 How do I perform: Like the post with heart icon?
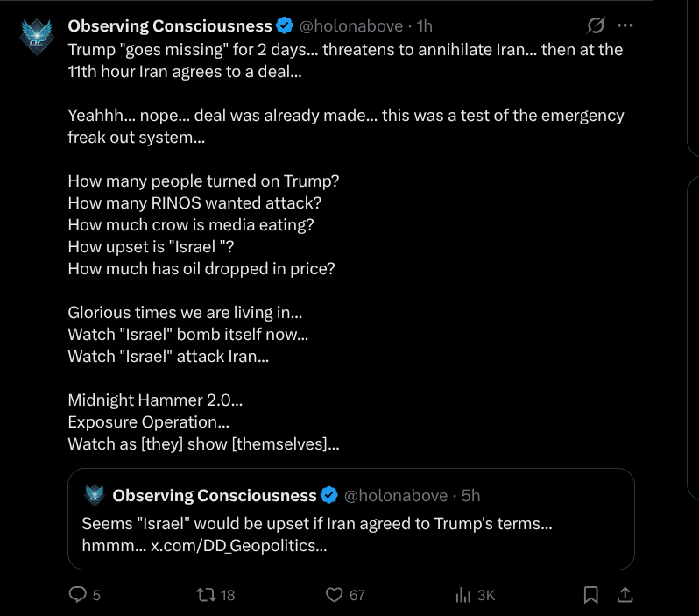334,595
